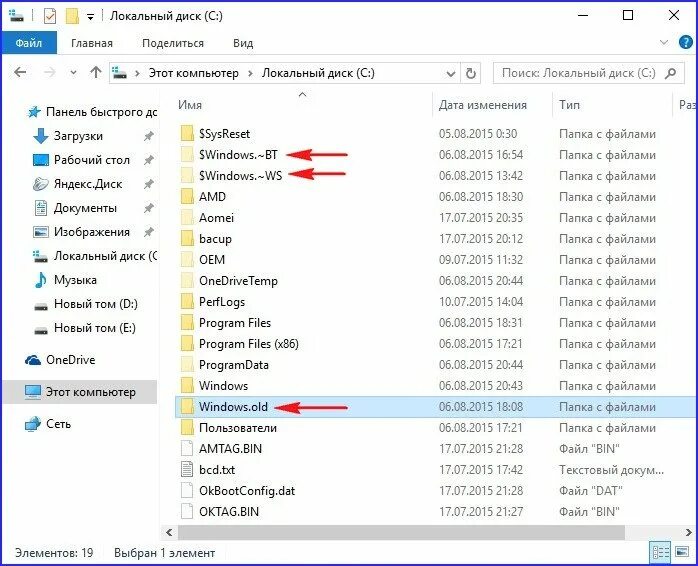The height and width of the screenshot is (566, 698).
Task: Select the Windows folder icon
Action: point(187,386)
